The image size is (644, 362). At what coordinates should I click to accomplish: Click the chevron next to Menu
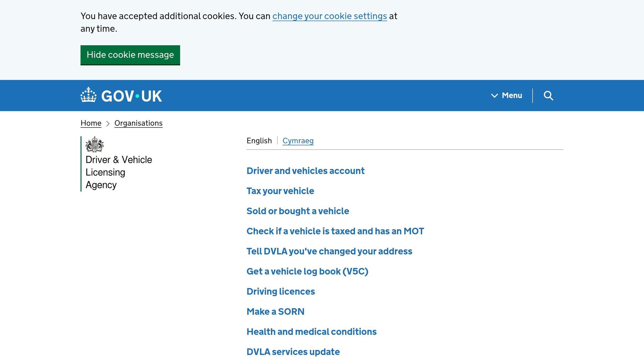click(494, 96)
